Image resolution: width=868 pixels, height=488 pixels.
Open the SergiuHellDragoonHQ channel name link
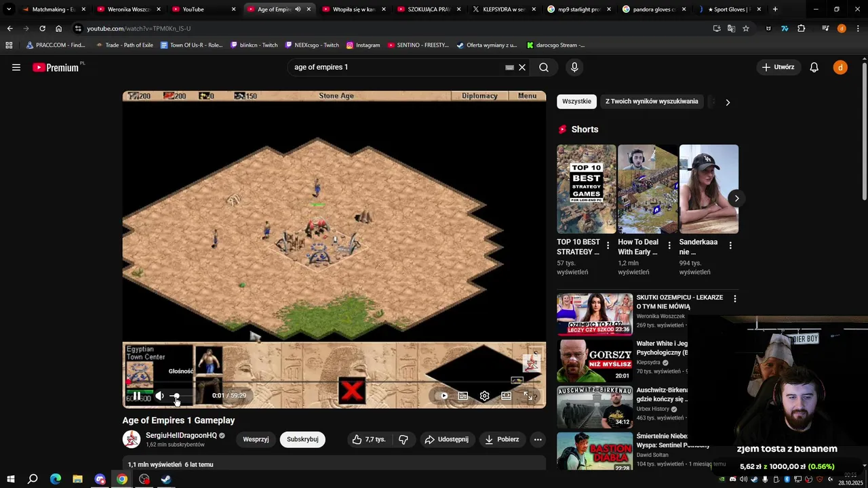point(181,436)
